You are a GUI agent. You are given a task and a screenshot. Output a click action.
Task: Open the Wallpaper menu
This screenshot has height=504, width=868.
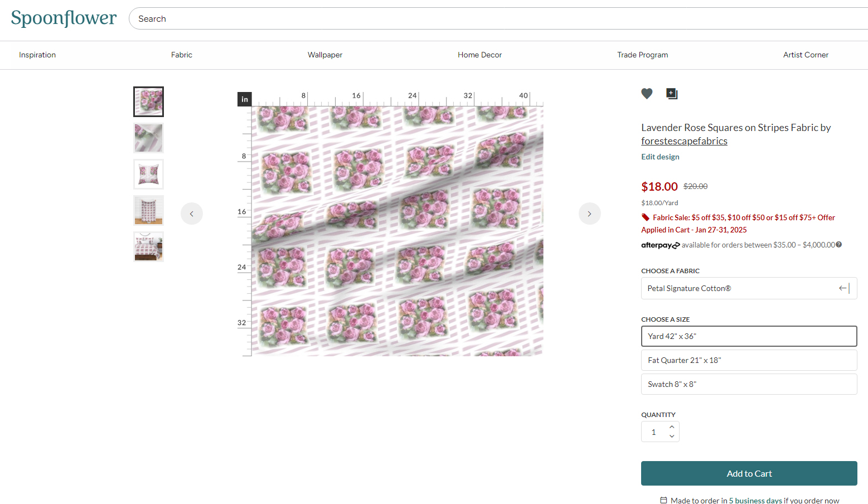(325, 55)
